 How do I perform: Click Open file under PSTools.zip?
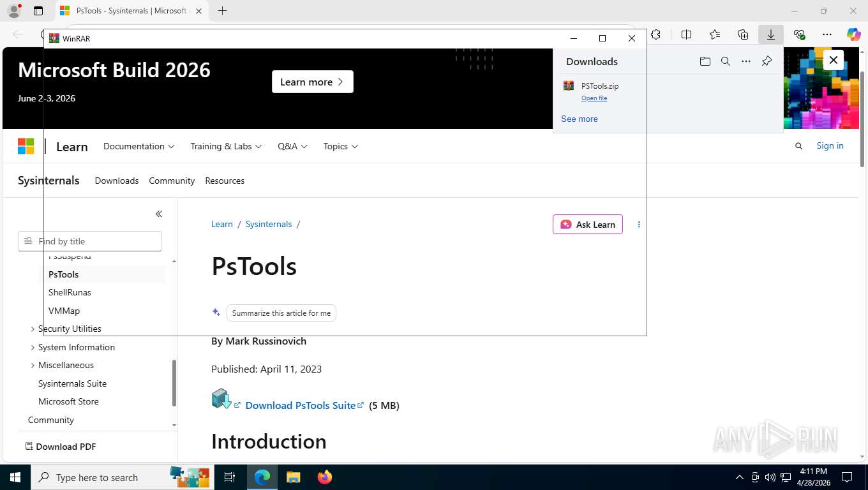[x=594, y=98]
